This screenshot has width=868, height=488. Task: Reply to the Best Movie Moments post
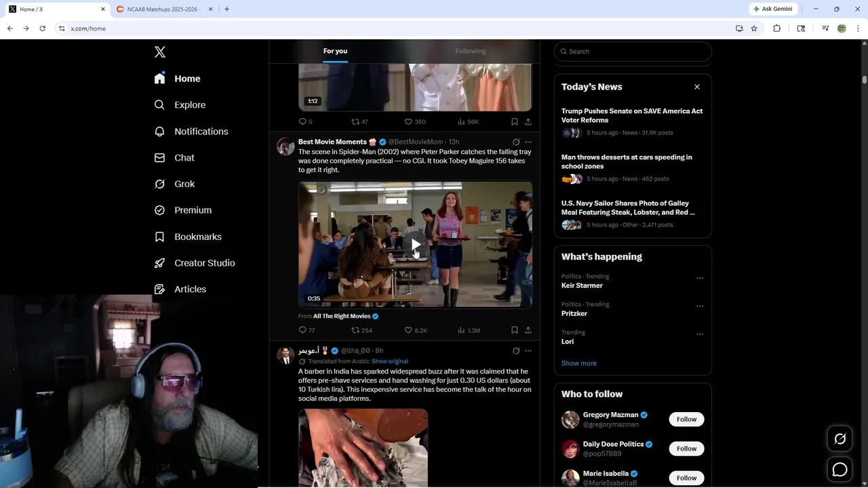(x=307, y=330)
